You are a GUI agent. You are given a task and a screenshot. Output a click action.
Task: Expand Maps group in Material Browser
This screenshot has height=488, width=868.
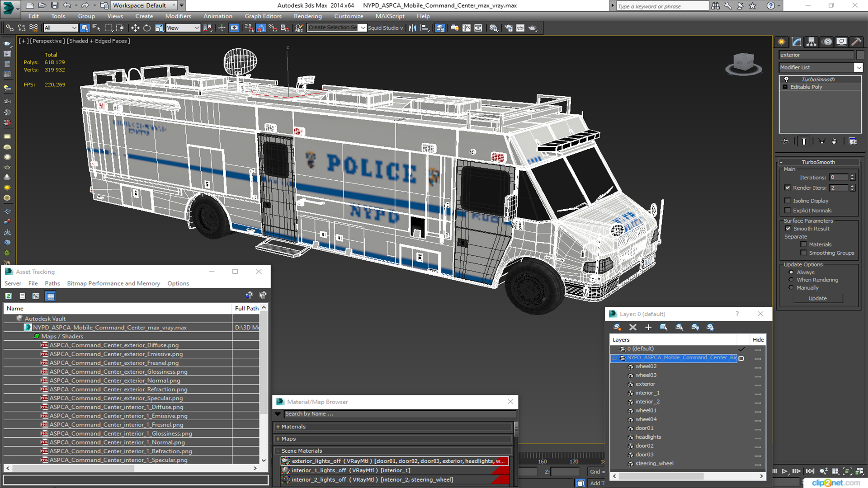click(x=278, y=439)
